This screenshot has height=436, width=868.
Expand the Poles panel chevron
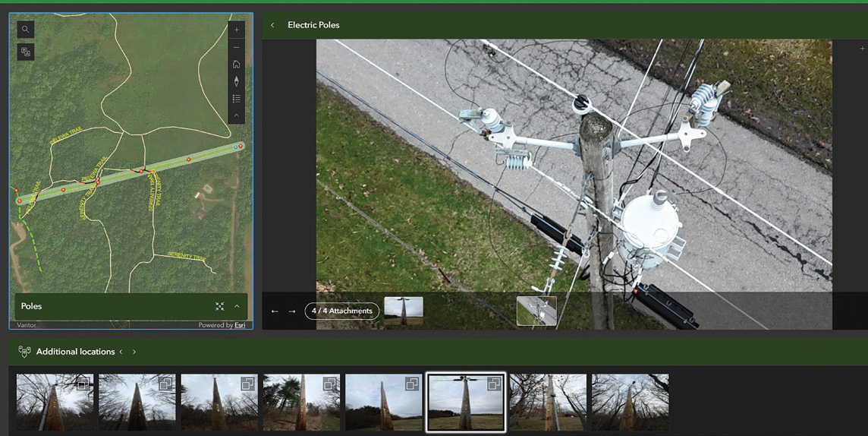[237, 306]
